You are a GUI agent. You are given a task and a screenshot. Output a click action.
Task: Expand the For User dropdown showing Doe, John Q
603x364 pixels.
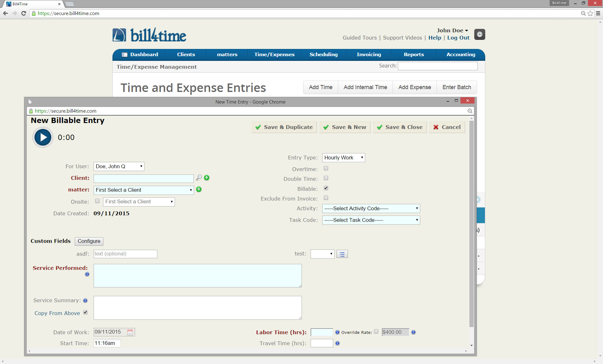pos(119,166)
